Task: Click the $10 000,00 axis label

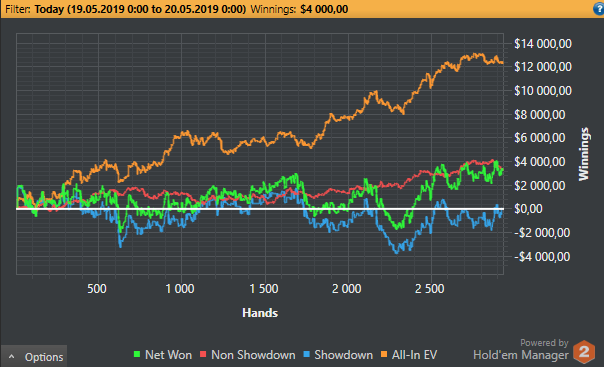Action: pos(543,91)
